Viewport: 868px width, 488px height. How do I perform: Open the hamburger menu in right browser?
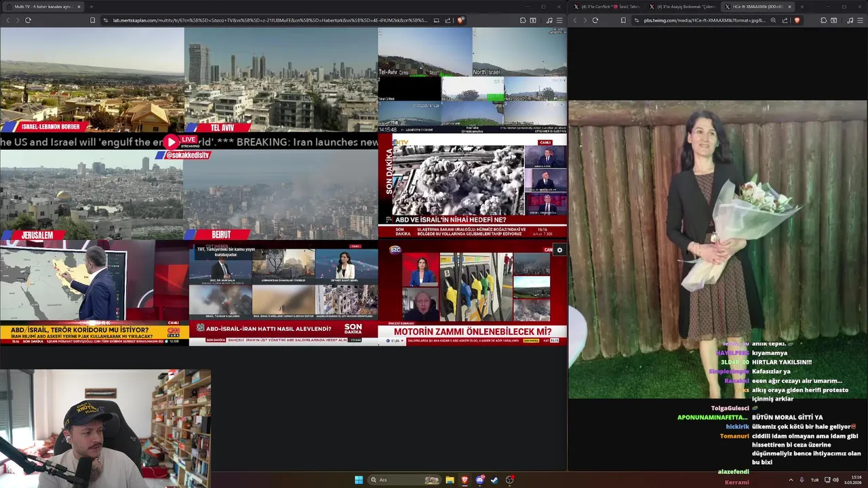[x=861, y=20]
